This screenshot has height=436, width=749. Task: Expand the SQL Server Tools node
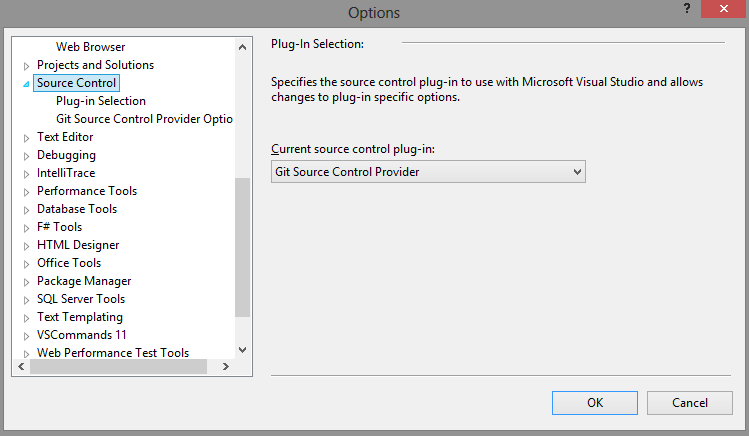click(27, 300)
